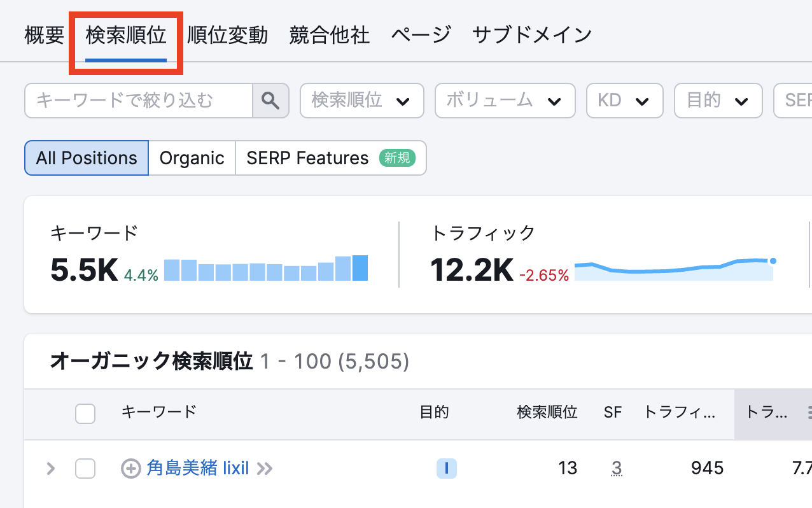This screenshot has width=812, height=508.
Task: Switch to the 競合他社 tab
Action: [x=329, y=36]
